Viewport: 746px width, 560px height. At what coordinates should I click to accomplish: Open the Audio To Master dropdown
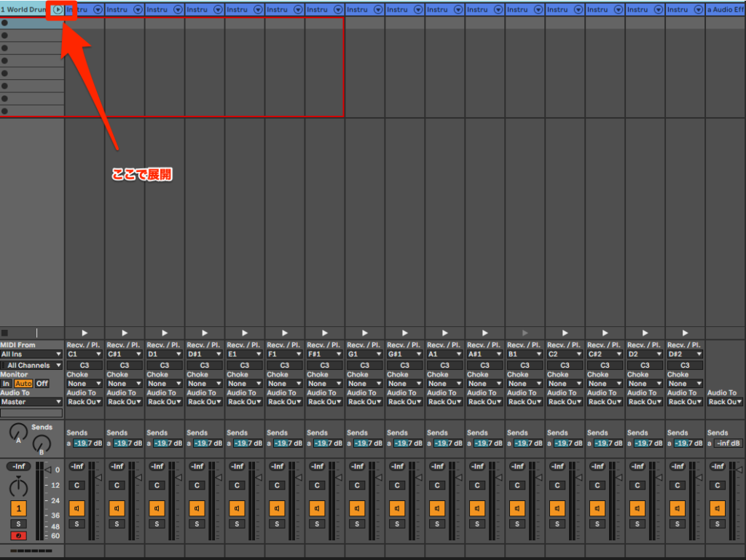(x=31, y=402)
